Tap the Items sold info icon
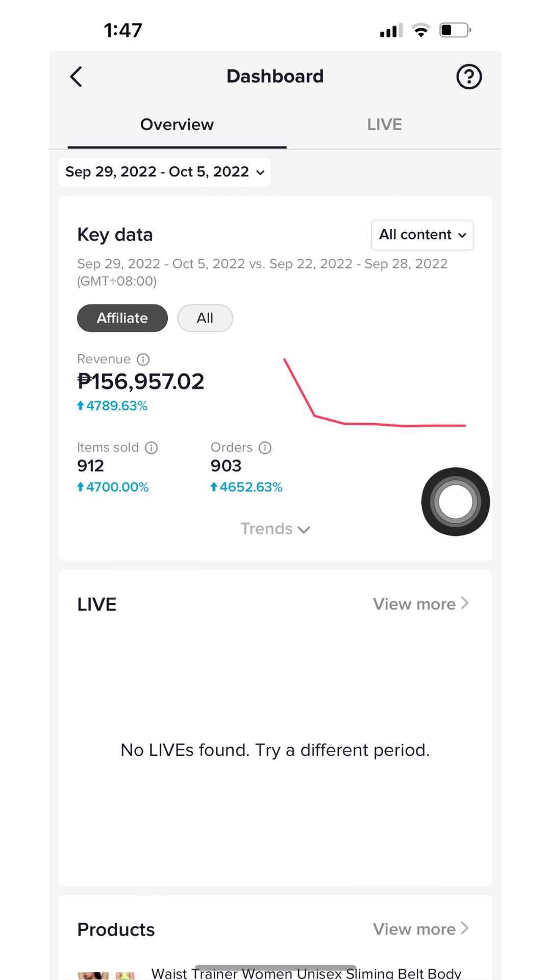 (152, 448)
